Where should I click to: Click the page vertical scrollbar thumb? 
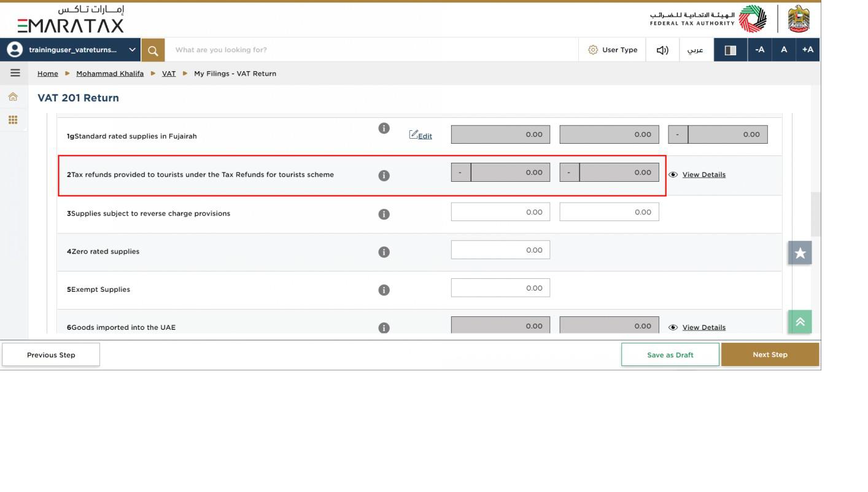click(816, 214)
